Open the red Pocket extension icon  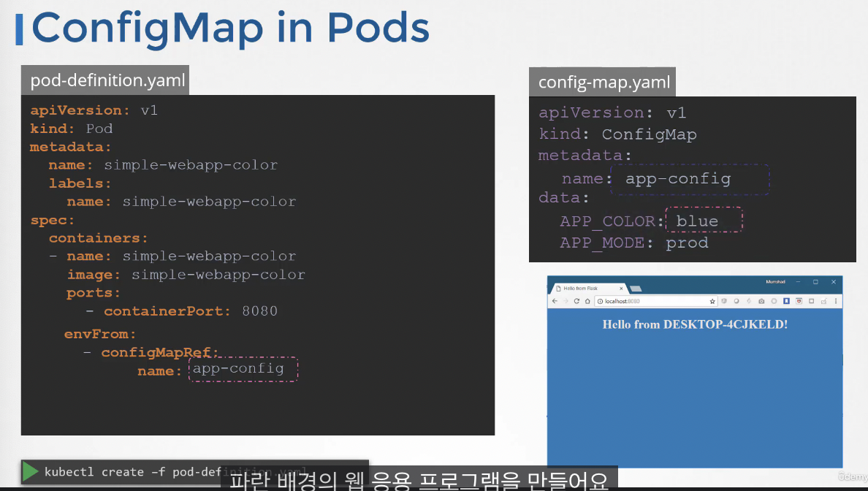799,301
